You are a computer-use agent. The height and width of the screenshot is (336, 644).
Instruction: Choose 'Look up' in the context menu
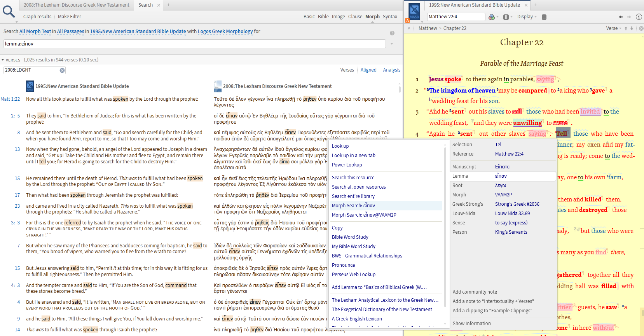click(340, 146)
